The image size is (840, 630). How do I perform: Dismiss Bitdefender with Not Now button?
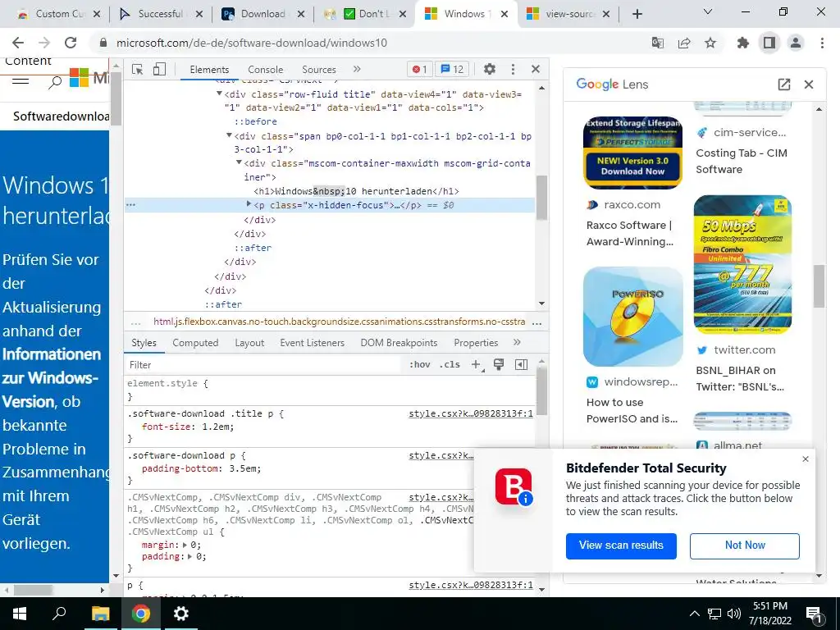[745, 546]
